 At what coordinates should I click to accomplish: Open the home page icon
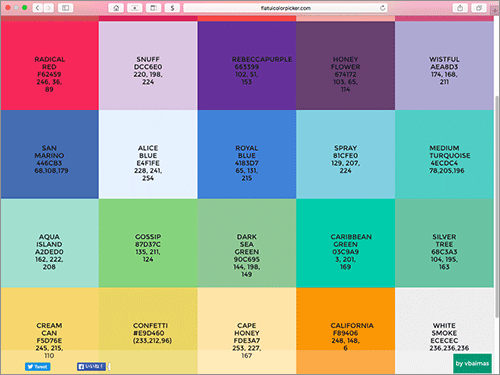116,8
